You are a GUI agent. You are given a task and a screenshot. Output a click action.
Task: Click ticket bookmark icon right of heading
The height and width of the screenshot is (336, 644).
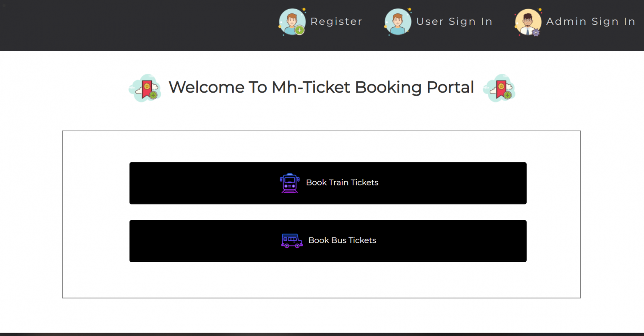499,88
